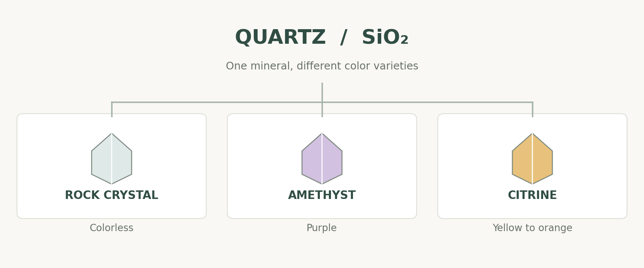Click the vertical connector stem under subtitle
Viewport: 644px width, 268px height.
pyautogui.click(x=322, y=92)
